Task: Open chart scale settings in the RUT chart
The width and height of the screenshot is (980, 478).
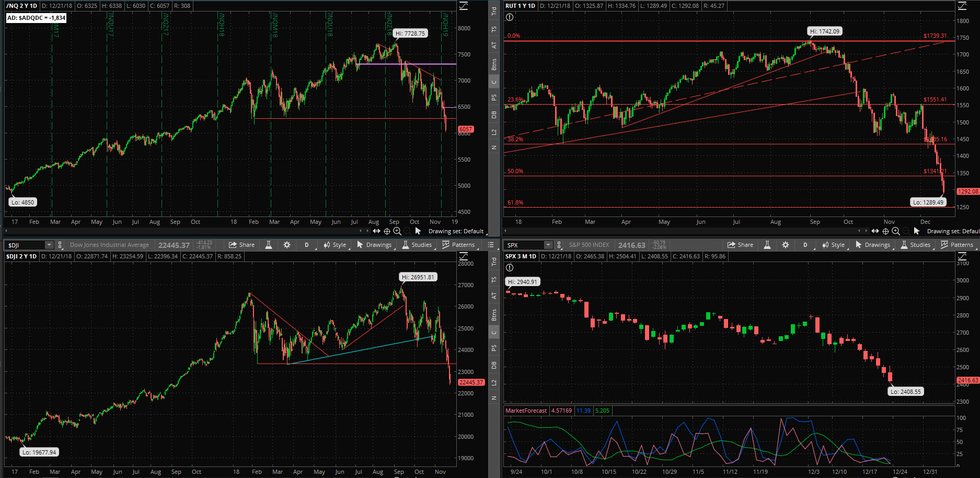Action: pyautogui.click(x=962, y=6)
